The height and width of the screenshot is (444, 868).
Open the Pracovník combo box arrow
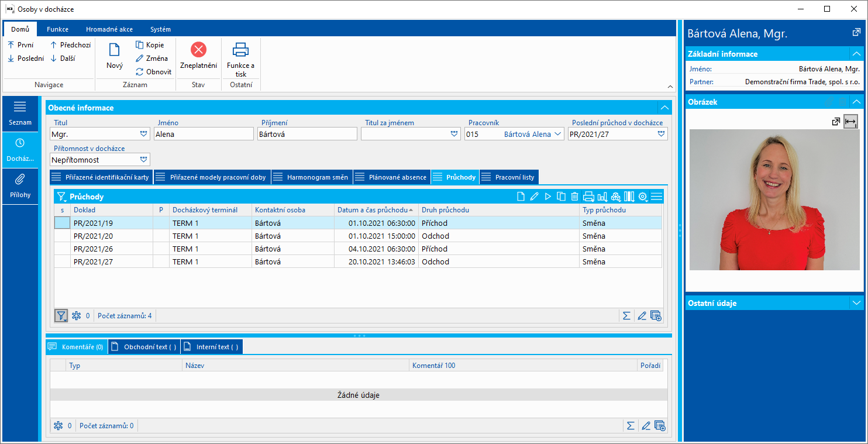coord(557,134)
